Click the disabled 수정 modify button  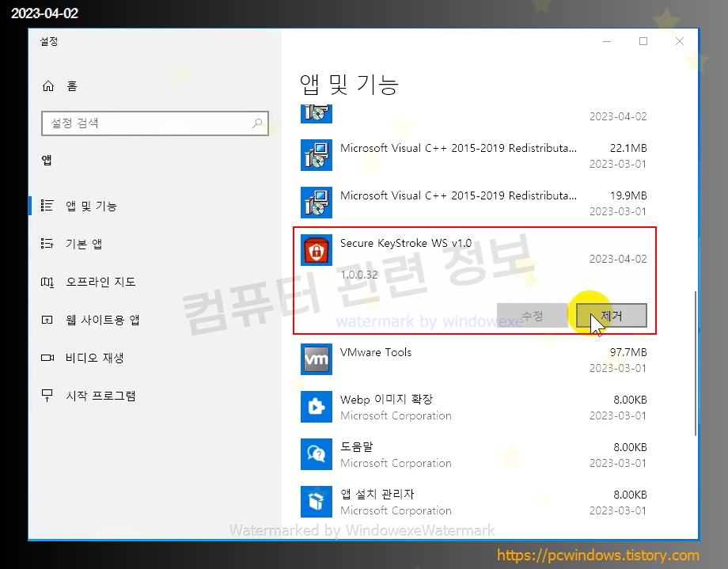532,316
